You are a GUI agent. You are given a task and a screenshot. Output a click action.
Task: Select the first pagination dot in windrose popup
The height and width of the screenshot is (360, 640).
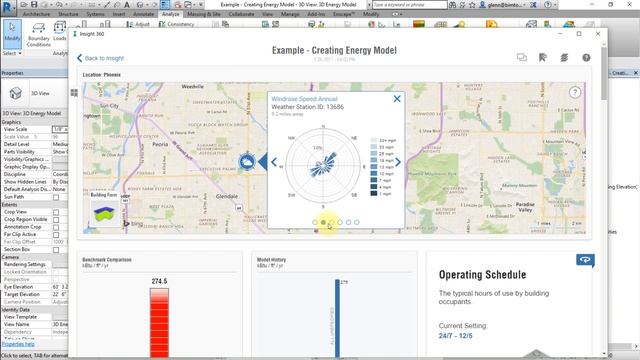[x=315, y=222]
